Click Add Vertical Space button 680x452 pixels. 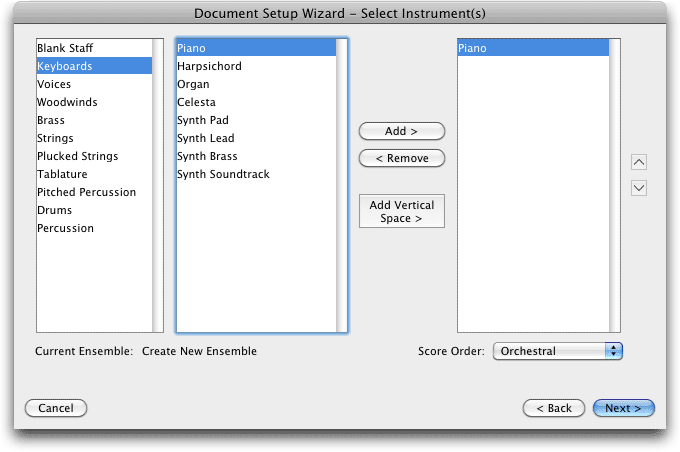click(402, 211)
